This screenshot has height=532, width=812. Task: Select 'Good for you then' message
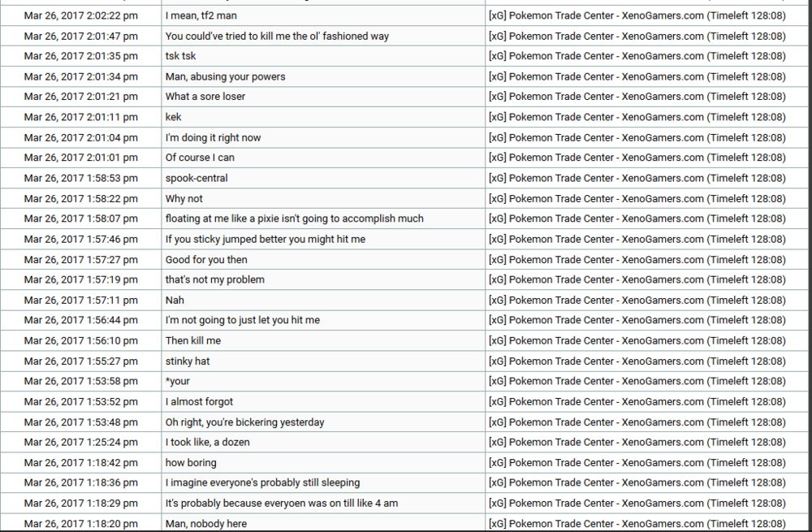(x=206, y=260)
